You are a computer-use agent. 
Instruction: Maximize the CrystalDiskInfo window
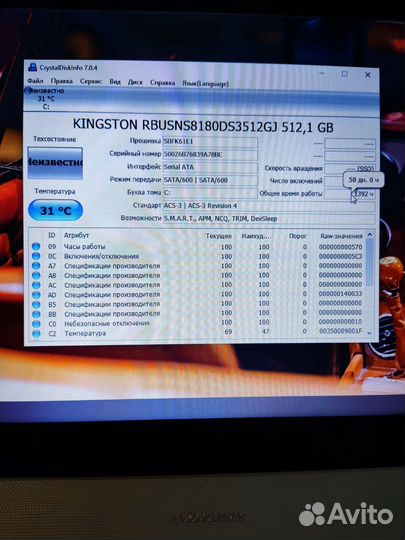coord(344,74)
